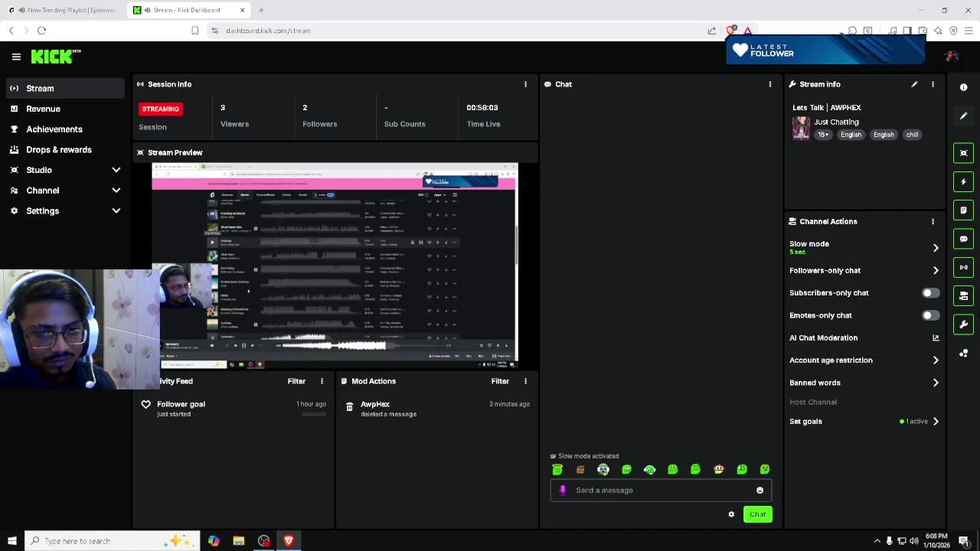Click the Windows taskbar search box
Viewport: 980px width, 551px height.
(x=112, y=541)
